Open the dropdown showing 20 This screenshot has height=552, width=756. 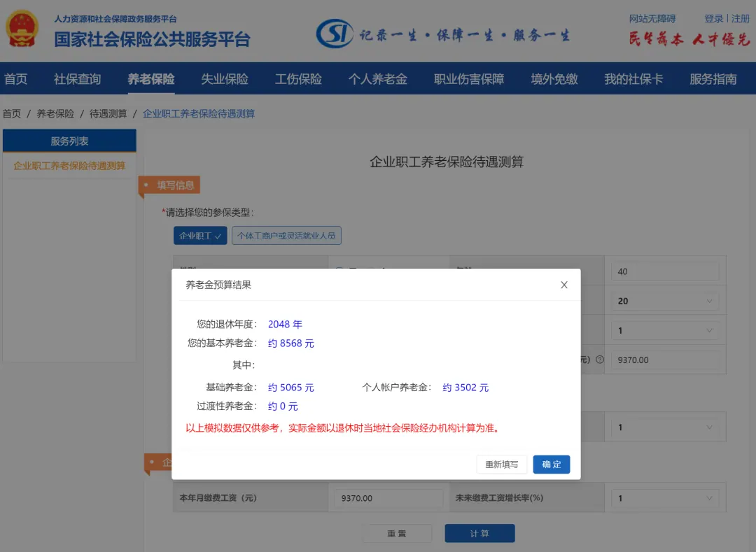[665, 301]
